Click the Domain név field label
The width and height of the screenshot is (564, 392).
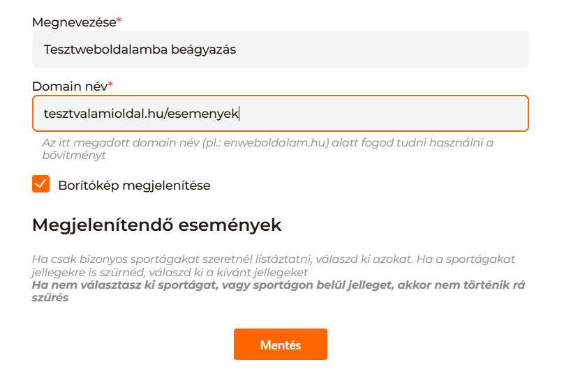69,86
